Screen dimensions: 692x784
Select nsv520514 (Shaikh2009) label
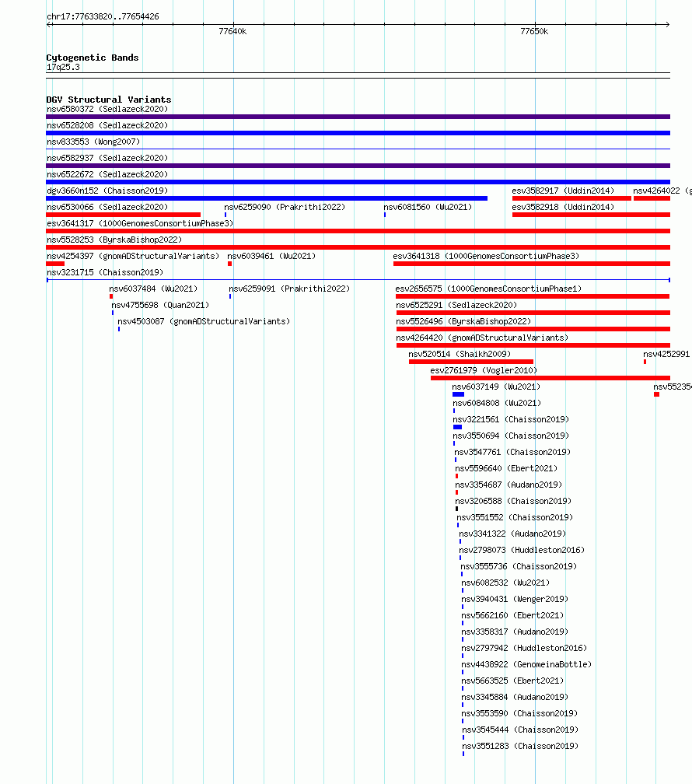[460, 354]
